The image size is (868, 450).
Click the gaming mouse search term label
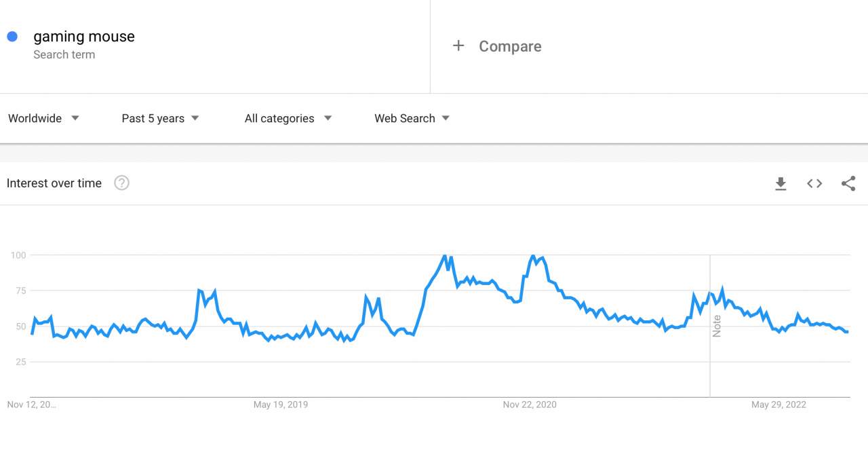[x=84, y=36]
